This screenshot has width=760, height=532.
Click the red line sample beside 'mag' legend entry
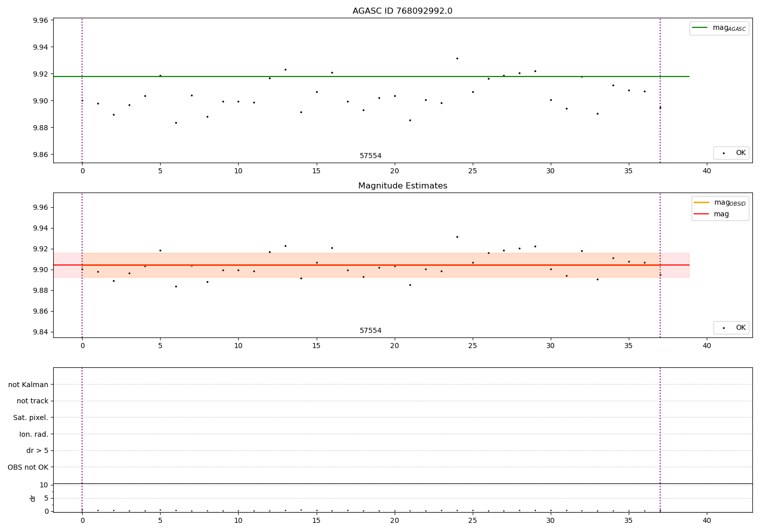[701, 214]
